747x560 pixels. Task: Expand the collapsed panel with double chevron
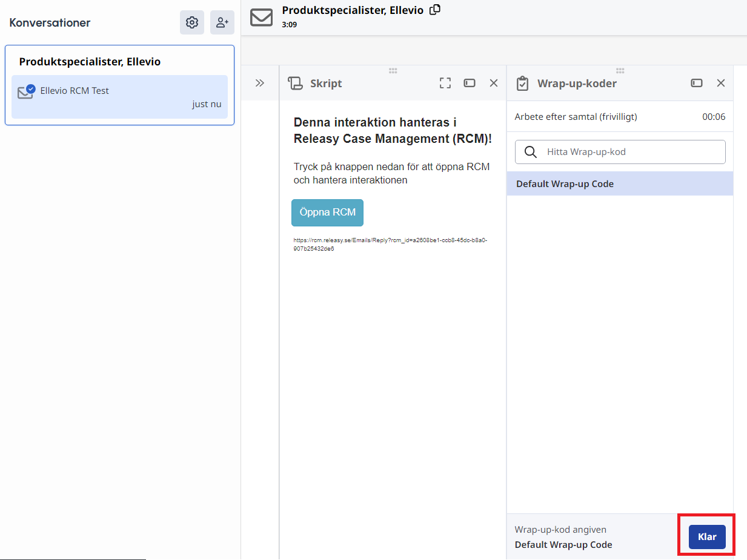(260, 83)
